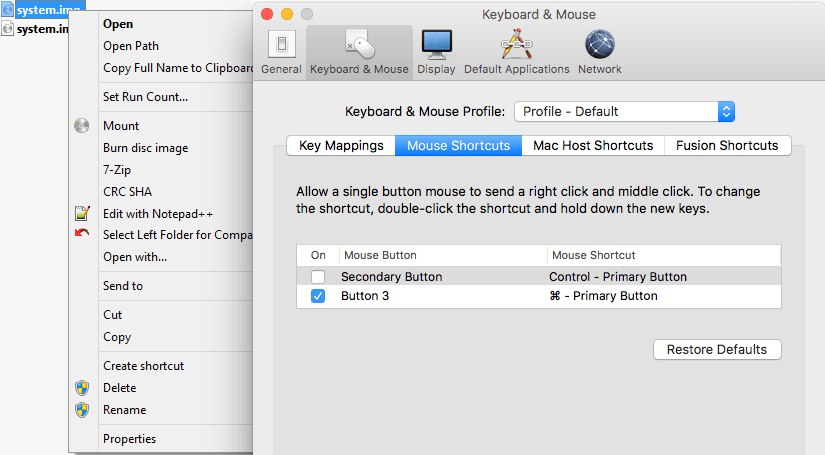Open the Network globe icon
The height and width of the screenshot is (455, 825).
(599, 46)
